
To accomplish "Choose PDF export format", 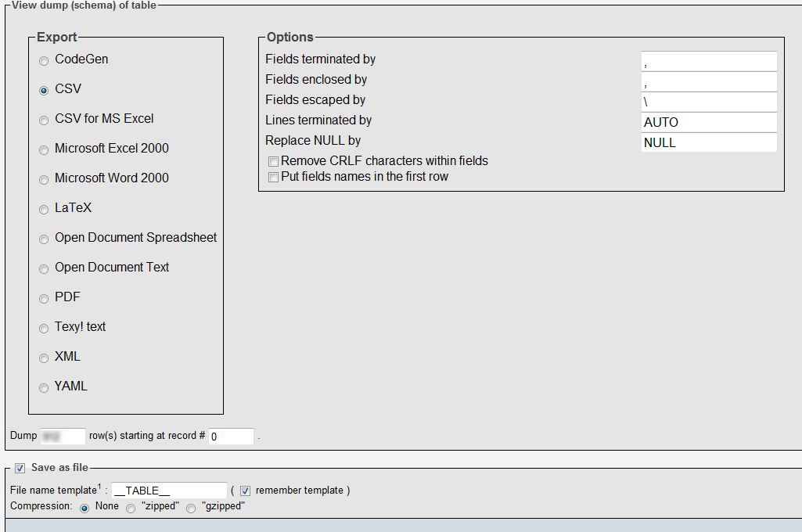I will (44, 299).
